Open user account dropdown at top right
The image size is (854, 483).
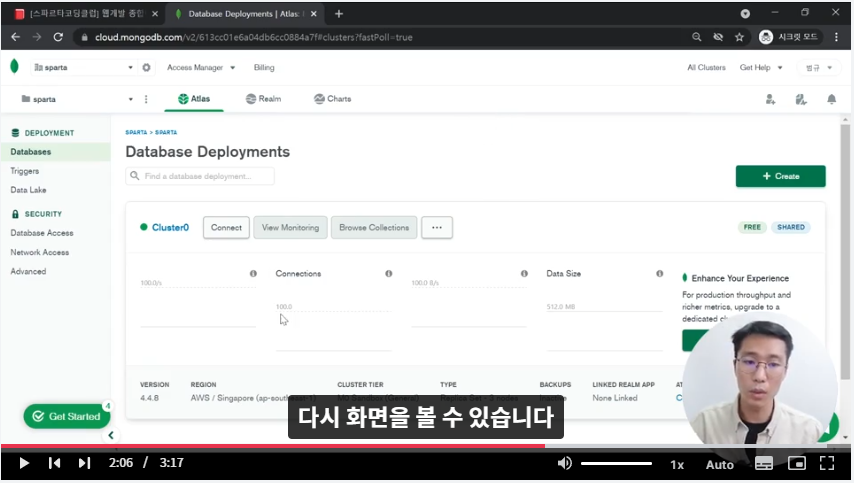coord(819,68)
